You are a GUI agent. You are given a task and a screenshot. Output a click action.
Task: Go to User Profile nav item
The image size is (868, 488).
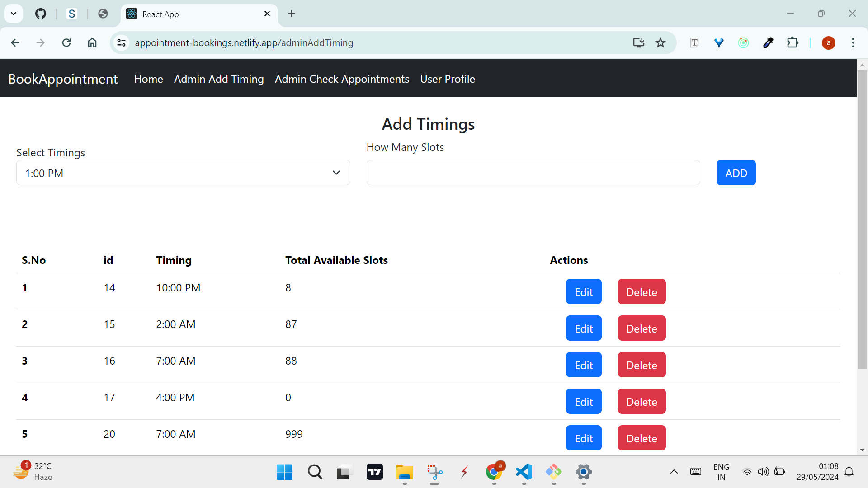[x=447, y=79]
